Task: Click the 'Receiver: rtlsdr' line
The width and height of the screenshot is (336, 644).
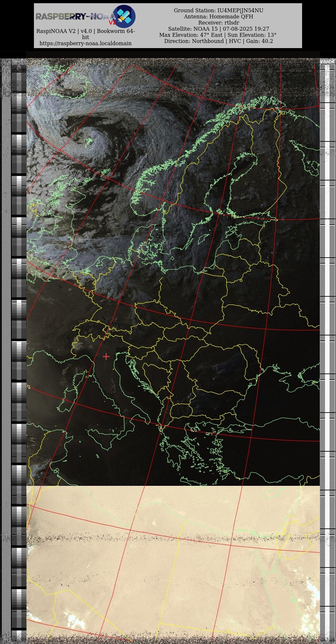Action: (219, 23)
